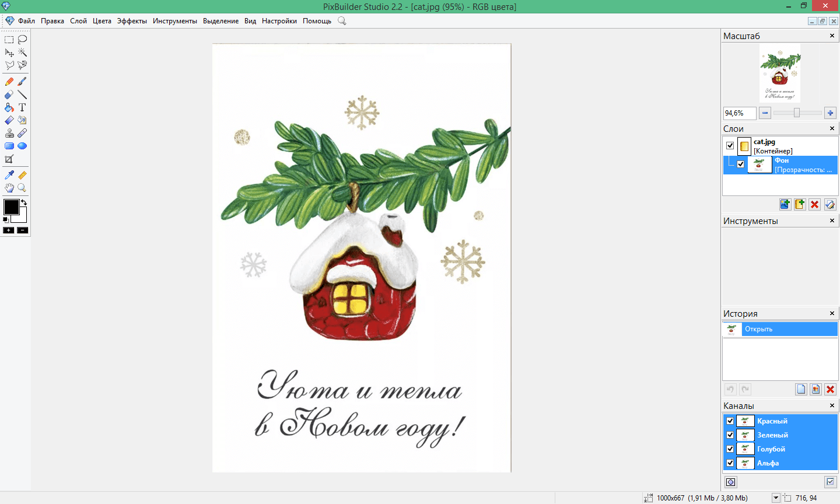Click the zoom percentage field showing 94,6%

(740, 113)
